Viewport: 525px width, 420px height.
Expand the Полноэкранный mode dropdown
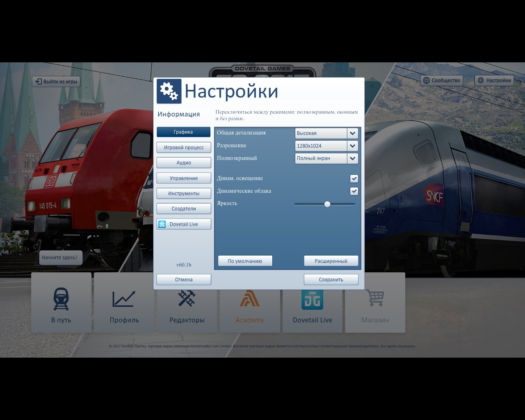click(x=352, y=158)
